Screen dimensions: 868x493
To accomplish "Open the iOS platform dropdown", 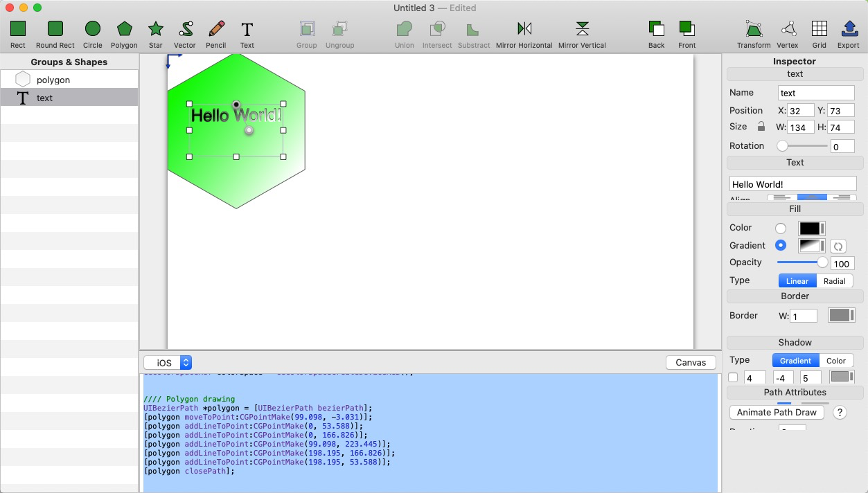I will pyautogui.click(x=168, y=363).
